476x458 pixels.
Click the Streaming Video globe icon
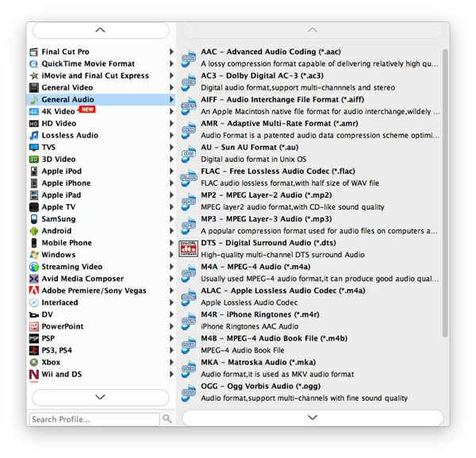tap(34, 267)
